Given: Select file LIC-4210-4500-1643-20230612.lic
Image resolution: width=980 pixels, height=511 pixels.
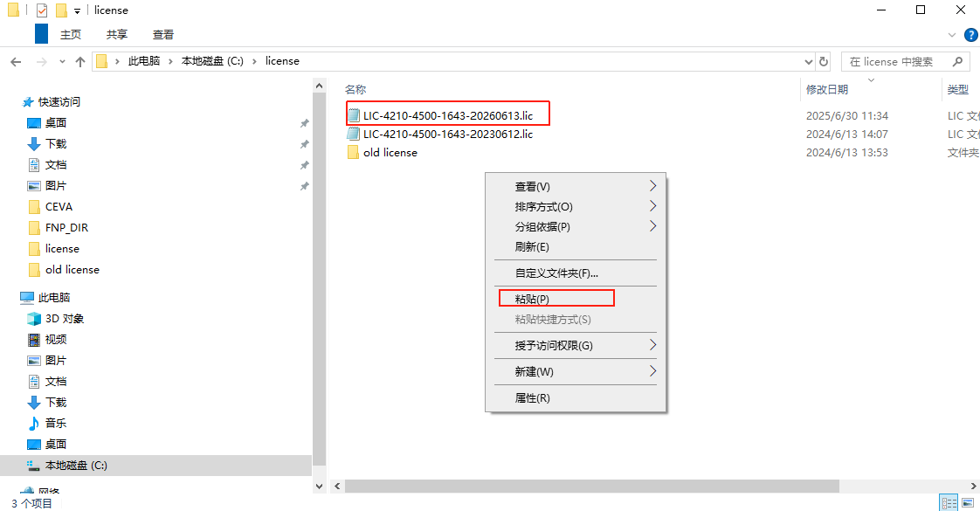Looking at the screenshot, I should click(447, 134).
